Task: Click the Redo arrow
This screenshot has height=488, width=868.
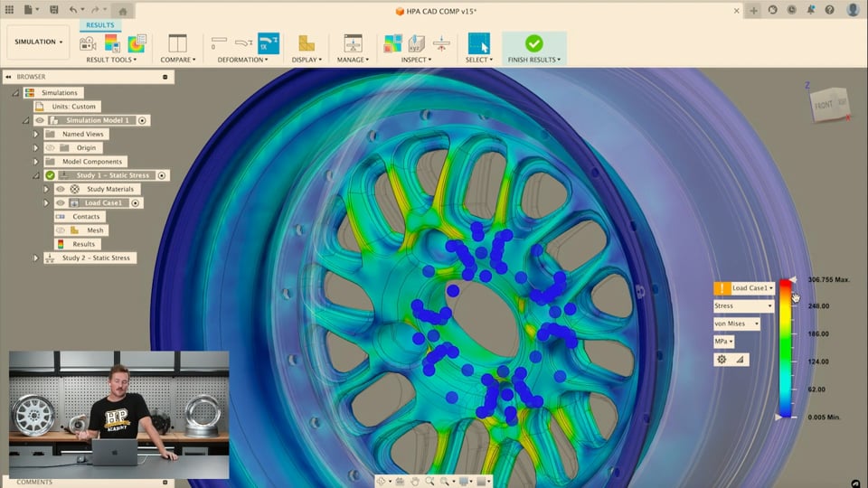Action: (95, 9)
